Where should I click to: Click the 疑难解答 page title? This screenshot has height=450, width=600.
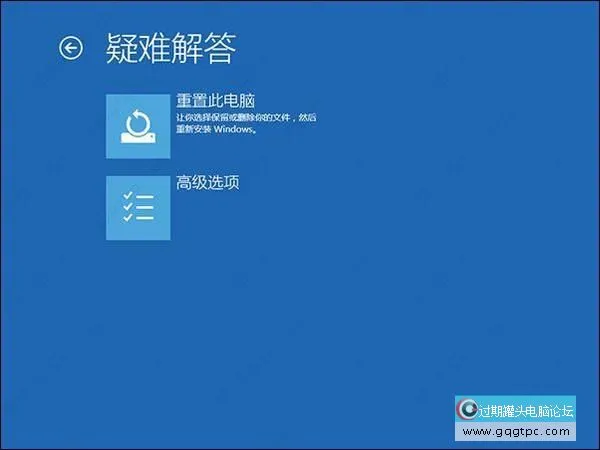point(171,48)
